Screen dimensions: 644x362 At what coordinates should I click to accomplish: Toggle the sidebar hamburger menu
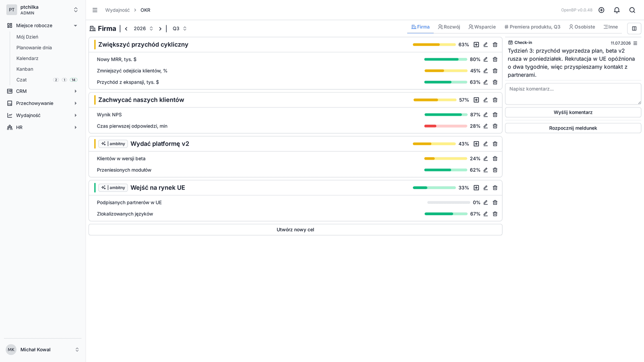coord(95,10)
